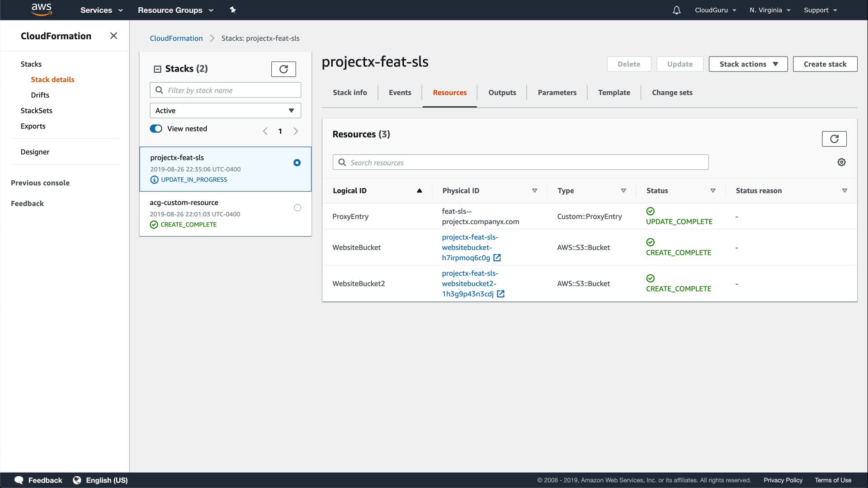This screenshot has height=488, width=868.
Task: Close the CloudFormation sidebar
Action: 113,36
